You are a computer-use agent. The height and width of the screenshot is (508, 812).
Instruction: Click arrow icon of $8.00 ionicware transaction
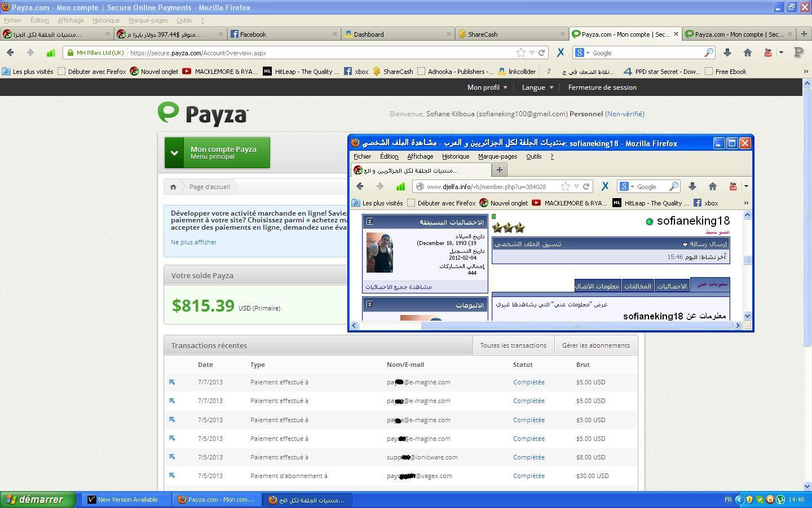172,457
